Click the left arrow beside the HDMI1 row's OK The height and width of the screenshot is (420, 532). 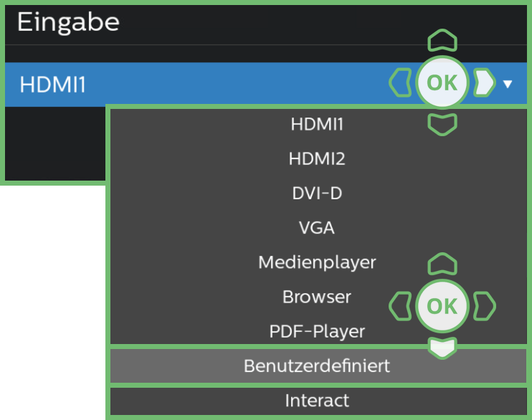coord(399,83)
